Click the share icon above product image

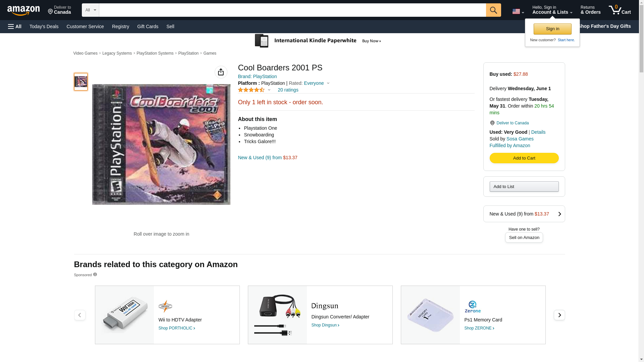pos(221,72)
